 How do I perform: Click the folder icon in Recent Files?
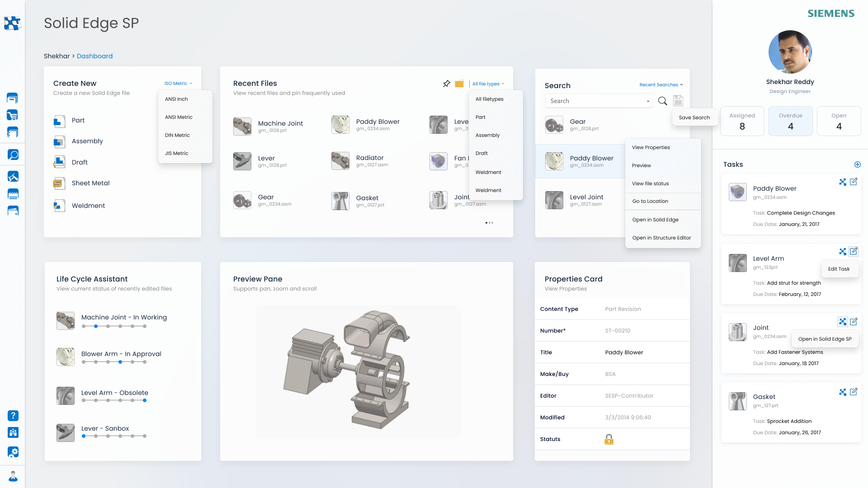(459, 84)
